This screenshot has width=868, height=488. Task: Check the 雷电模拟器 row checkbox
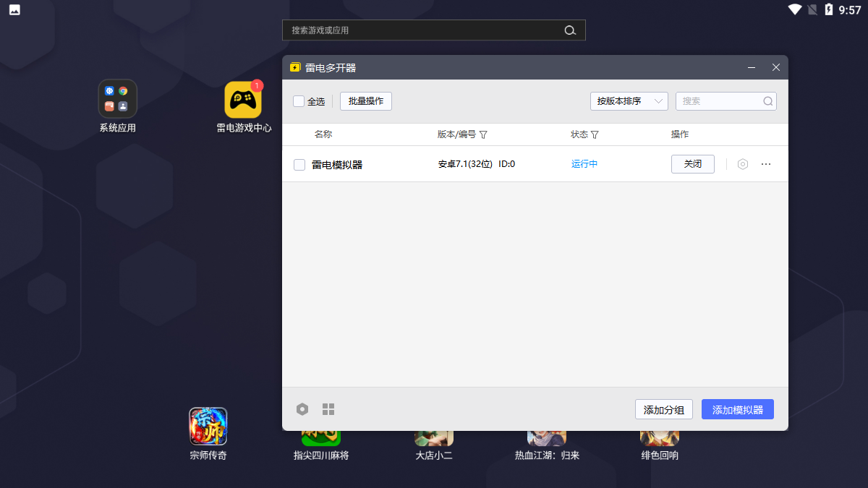point(299,165)
